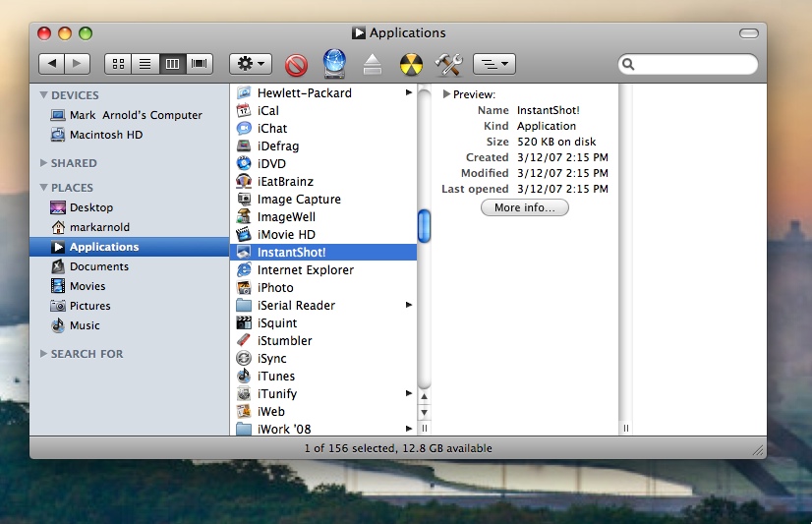Select Macintosh HD in sidebar
Viewport: 812px width, 524px height.
point(129,135)
